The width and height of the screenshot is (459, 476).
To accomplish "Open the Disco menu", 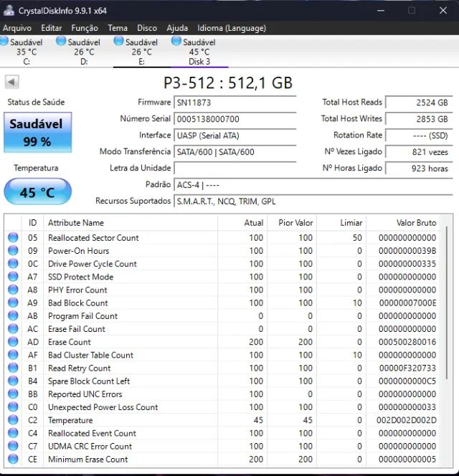I will click(147, 28).
